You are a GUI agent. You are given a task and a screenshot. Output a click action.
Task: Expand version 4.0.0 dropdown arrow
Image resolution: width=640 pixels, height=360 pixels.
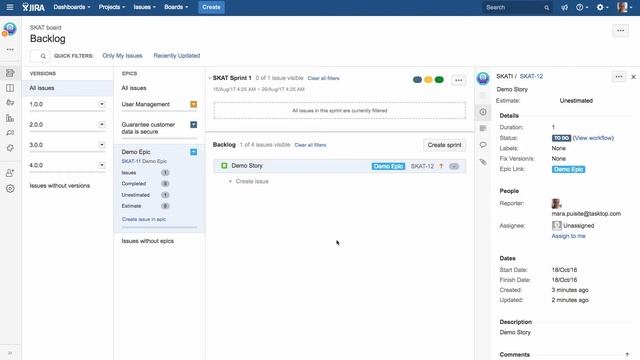102,165
